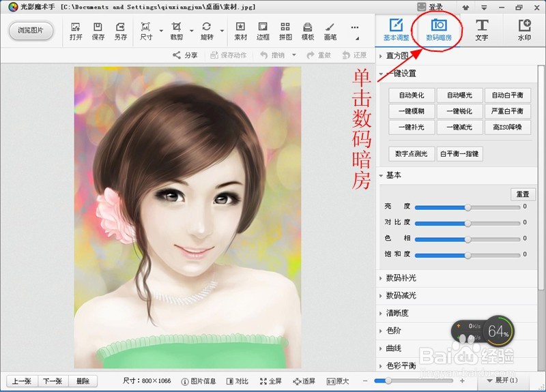The width and height of the screenshot is (546, 392).
Task: Click the 一键模糊 button
Action: click(x=412, y=111)
